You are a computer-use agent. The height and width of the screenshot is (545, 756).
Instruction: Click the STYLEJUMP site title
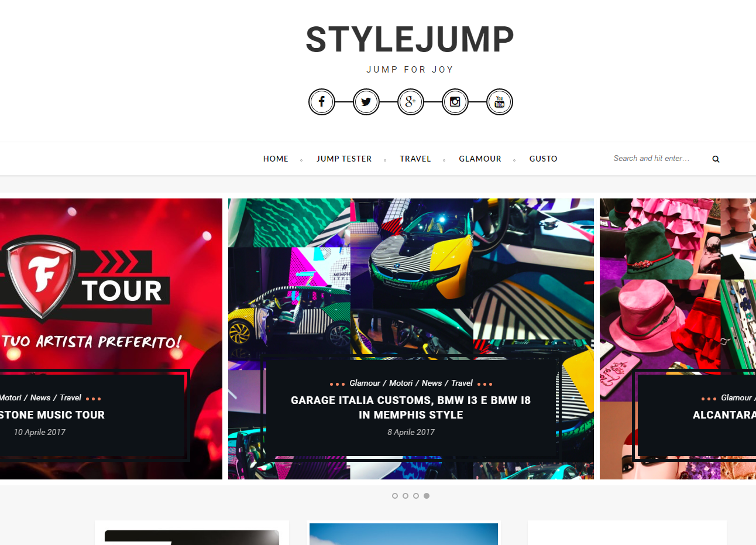pyautogui.click(x=410, y=40)
